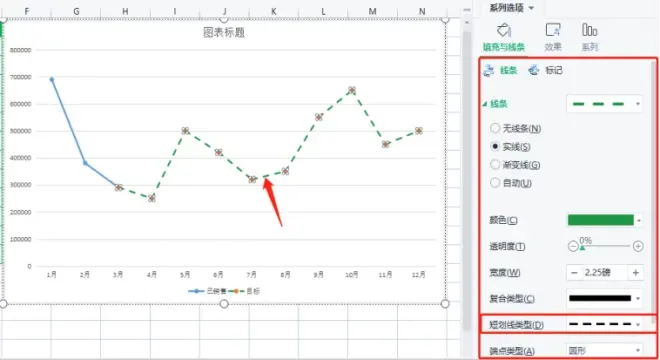Click the 7月 axis label

click(x=252, y=275)
